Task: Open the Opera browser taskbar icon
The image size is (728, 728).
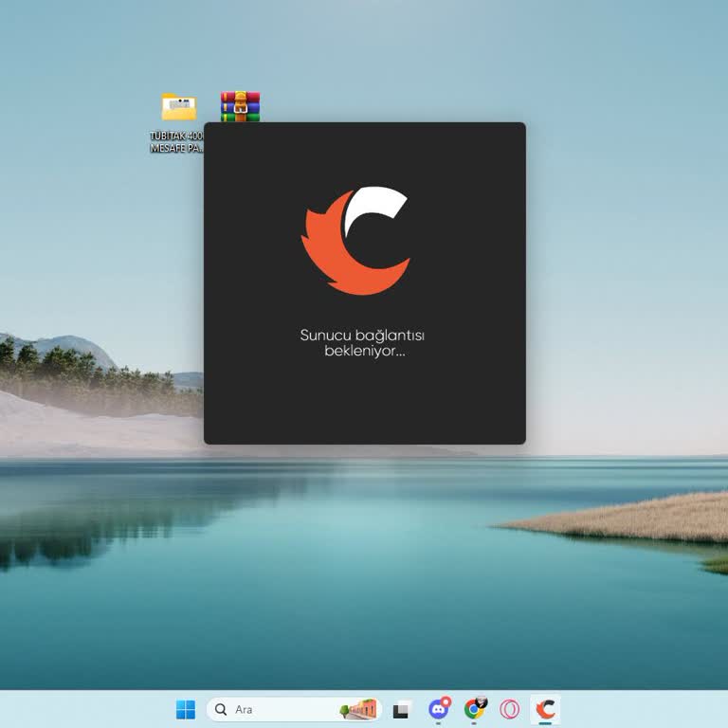Action: coord(510,709)
